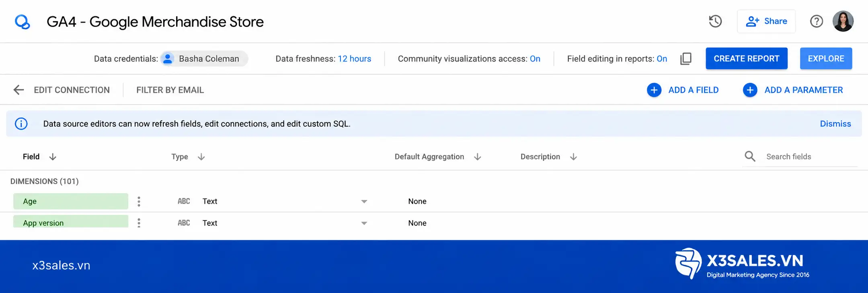Sort by Default Aggregation column arrow
868x293 pixels.
[478, 157]
